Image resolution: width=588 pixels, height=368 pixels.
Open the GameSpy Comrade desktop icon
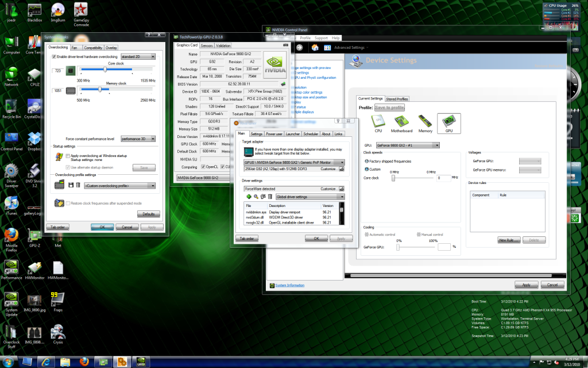[x=81, y=14]
